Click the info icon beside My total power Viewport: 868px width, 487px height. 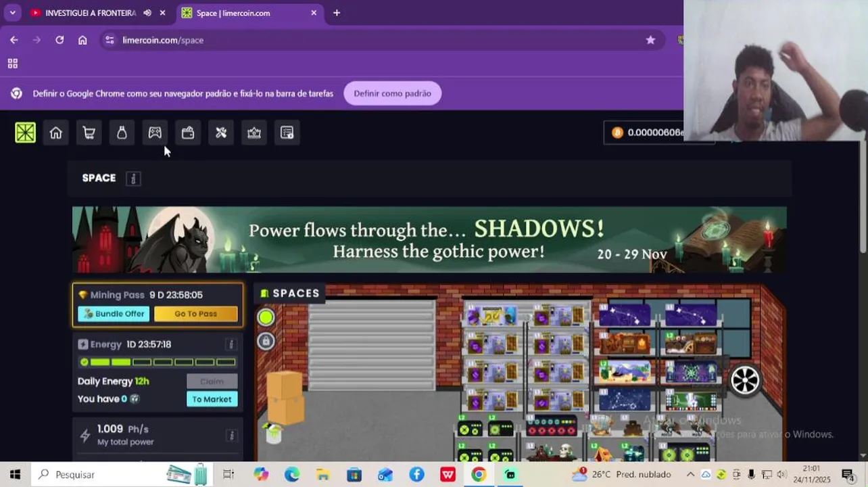pos(231,435)
